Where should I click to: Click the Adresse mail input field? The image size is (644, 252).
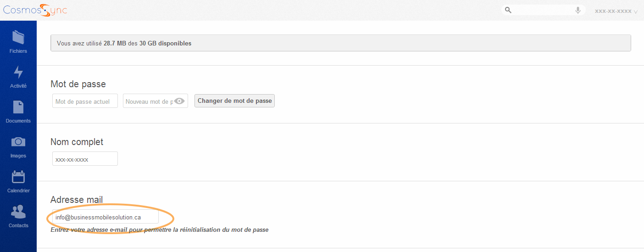[x=105, y=217]
